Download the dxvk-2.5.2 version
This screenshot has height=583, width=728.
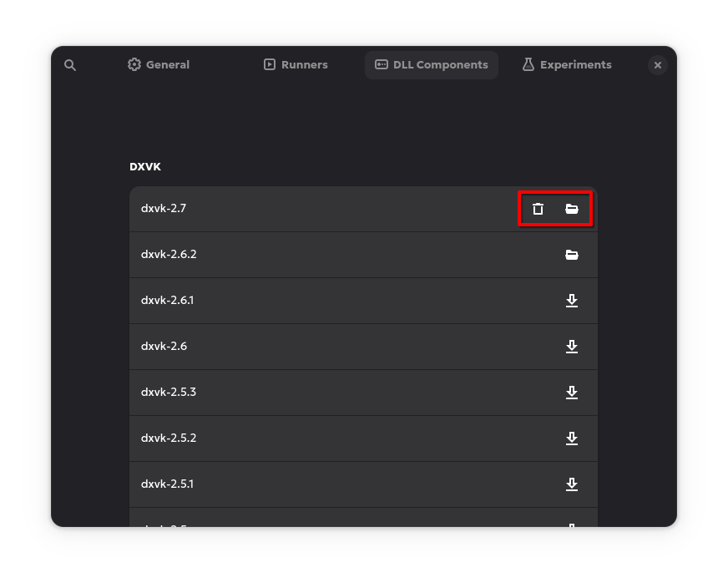click(572, 439)
